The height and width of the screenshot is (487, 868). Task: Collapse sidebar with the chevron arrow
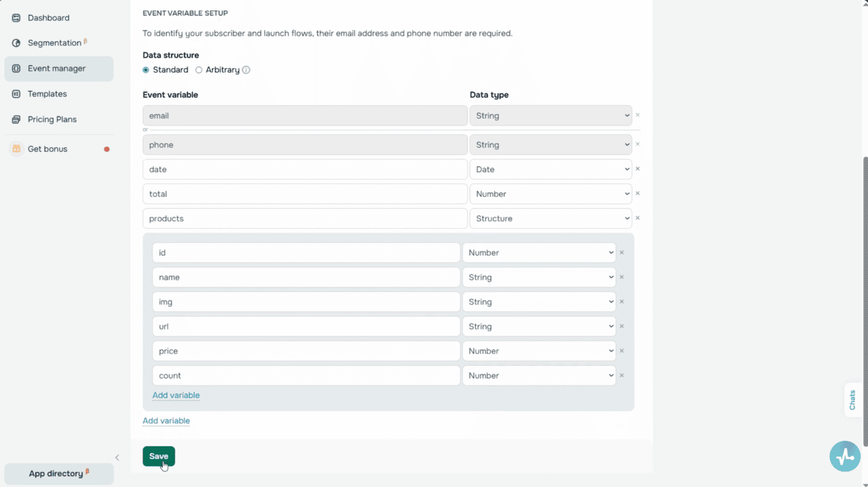tap(117, 458)
